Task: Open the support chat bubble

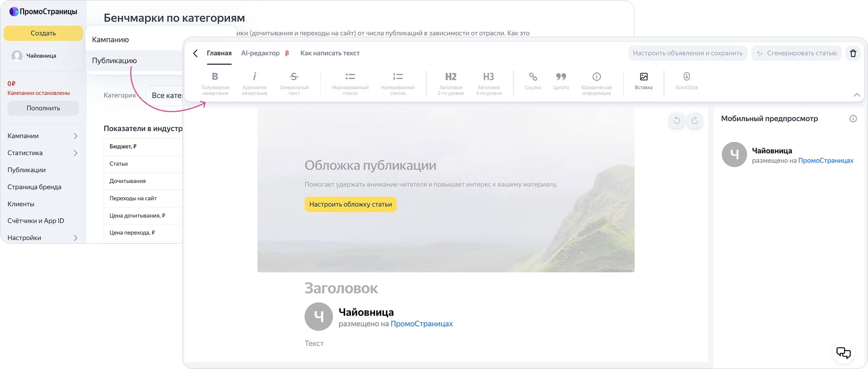Action: [843, 353]
